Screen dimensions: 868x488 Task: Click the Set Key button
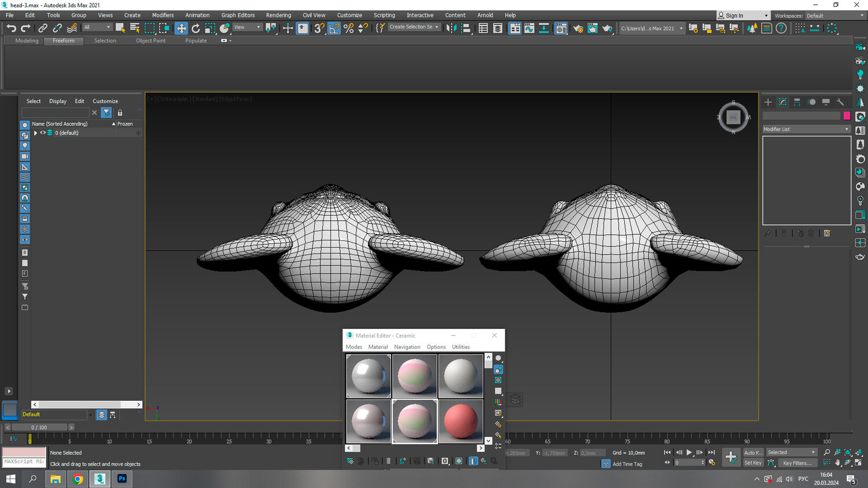pyautogui.click(x=753, y=463)
